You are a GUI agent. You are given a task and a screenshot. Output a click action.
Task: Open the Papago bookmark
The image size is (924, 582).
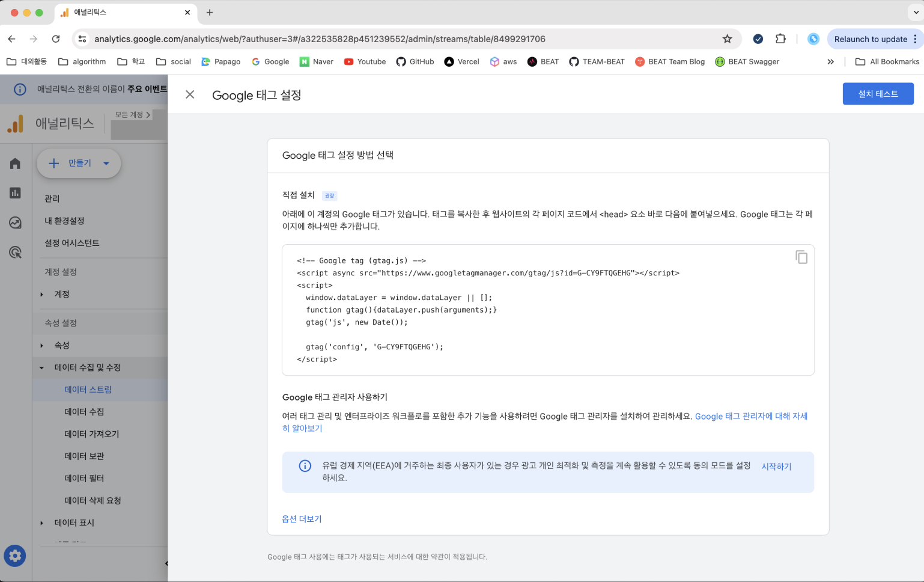[x=220, y=61]
